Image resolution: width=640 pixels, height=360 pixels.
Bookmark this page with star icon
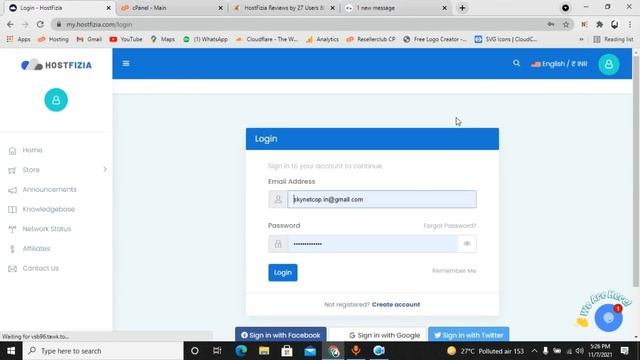tap(566, 24)
